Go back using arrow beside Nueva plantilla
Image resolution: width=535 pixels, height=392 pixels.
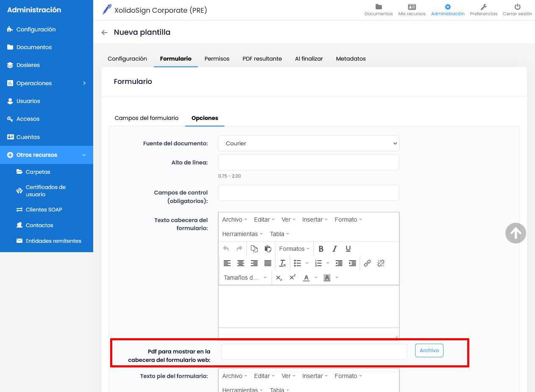click(x=105, y=33)
